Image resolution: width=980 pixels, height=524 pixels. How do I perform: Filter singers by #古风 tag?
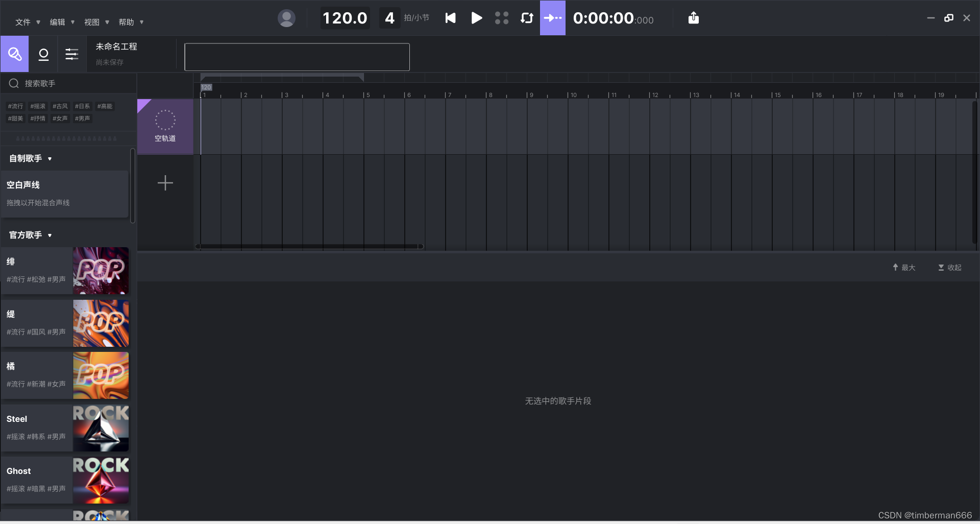pyautogui.click(x=60, y=106)
